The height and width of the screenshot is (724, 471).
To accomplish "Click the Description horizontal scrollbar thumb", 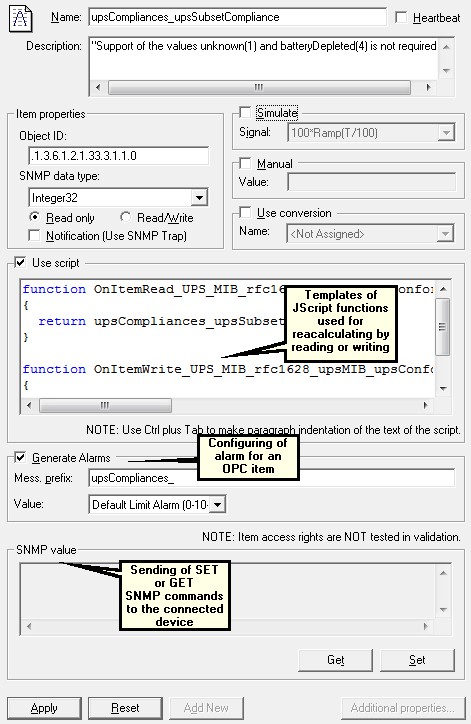I will pos(259,87).
